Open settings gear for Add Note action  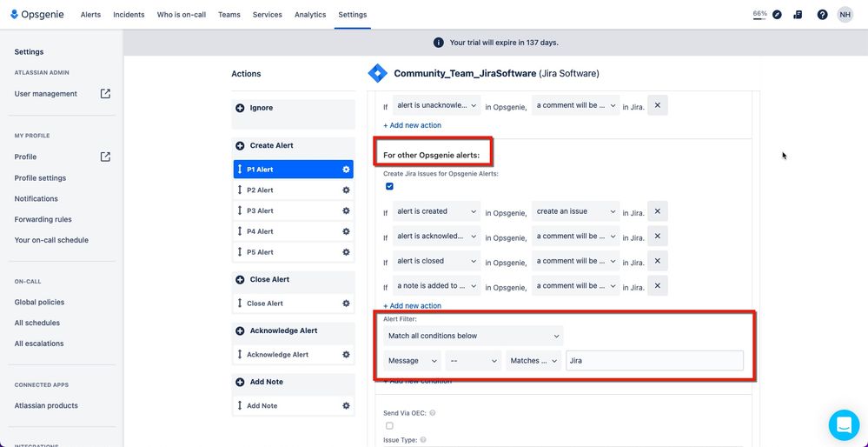coord(346,405)
